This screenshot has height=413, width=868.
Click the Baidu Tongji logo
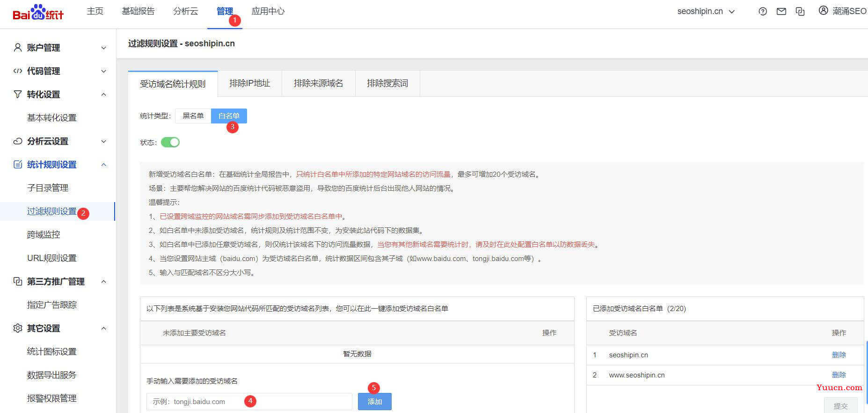coord(38,13)
